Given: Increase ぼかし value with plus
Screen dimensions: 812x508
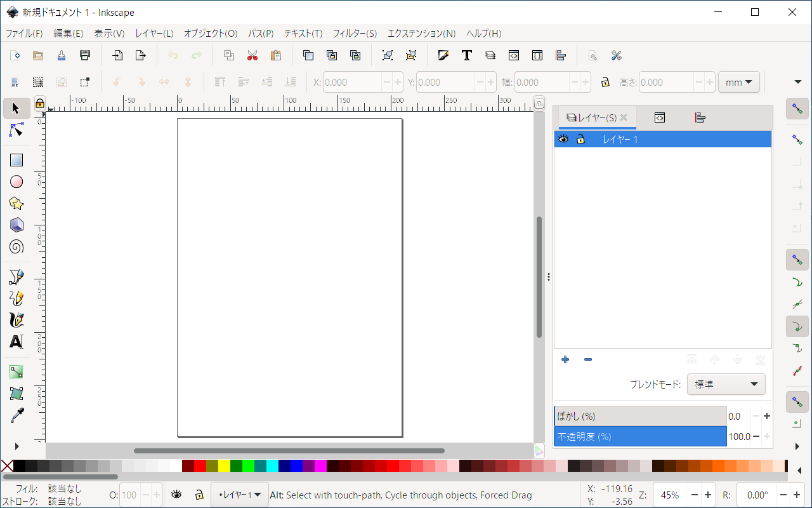Looking at the screenshot, I should (x=767, y=417).
